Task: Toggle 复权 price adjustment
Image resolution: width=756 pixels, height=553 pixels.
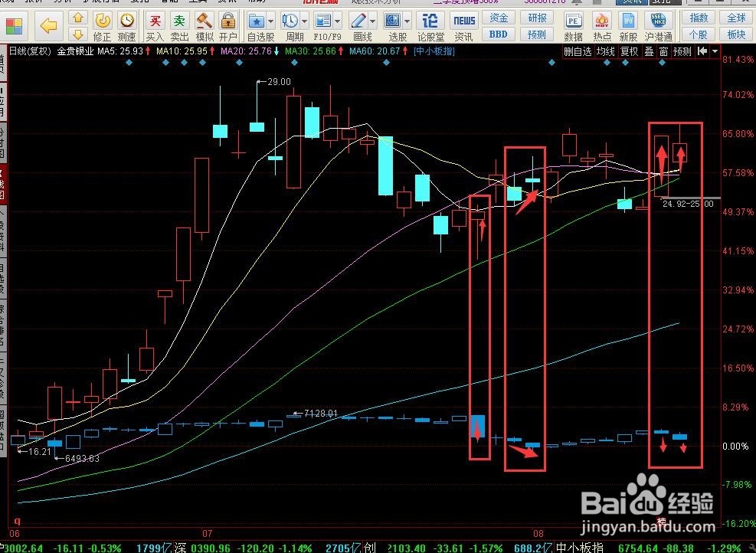Action: (x=629, y=51)
